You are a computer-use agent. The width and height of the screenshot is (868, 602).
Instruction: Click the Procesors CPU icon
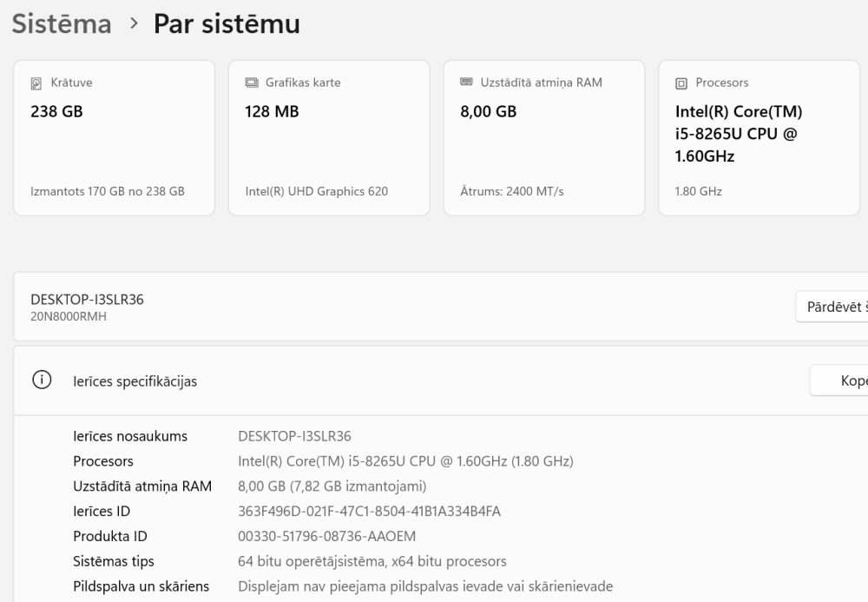click(681, 83)
